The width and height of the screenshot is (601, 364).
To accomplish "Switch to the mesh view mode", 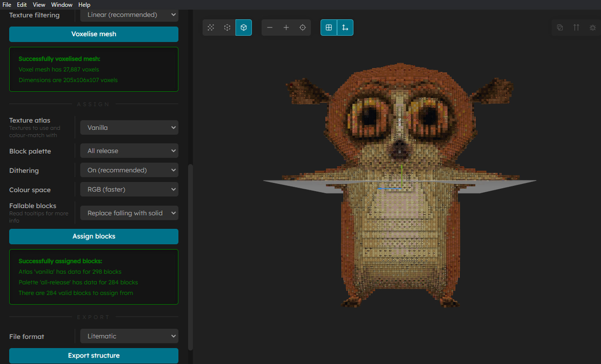I will click(x=210, y=28).
